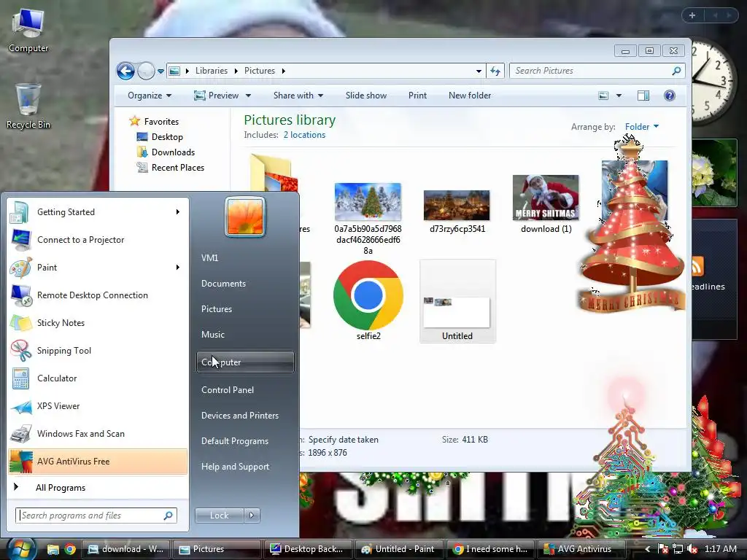Screen dimensions: 747x560
Task: Expand the Paint recent files arrow
Action: pyautogui.click(x=178, y=267)
